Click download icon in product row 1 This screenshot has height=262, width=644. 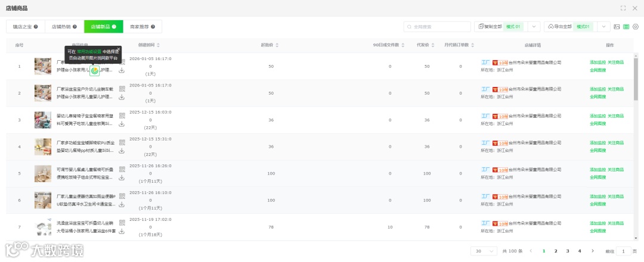[122, 70]
